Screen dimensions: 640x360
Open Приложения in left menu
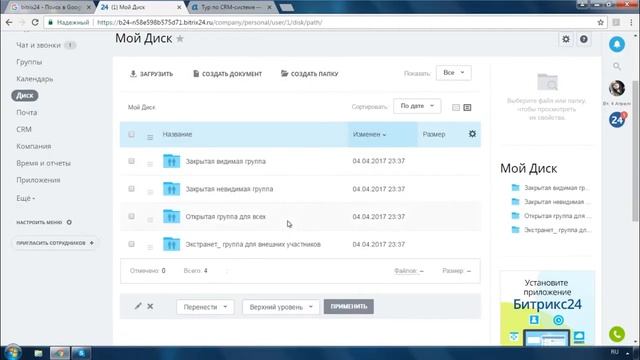pyautogui.click(x=38, y=180)
